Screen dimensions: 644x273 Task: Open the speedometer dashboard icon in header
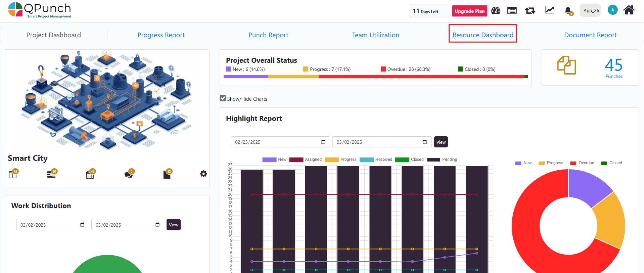[x=496, y=11]
